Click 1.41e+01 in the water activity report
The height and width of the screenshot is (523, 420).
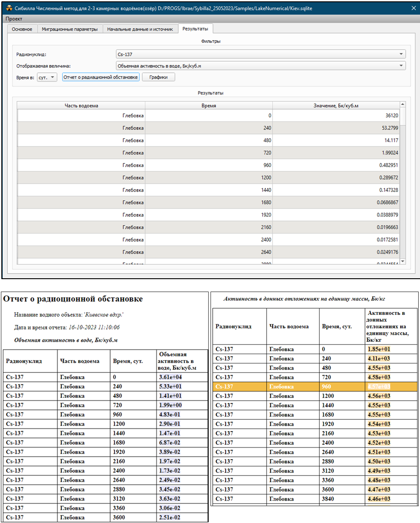point(171,396)
